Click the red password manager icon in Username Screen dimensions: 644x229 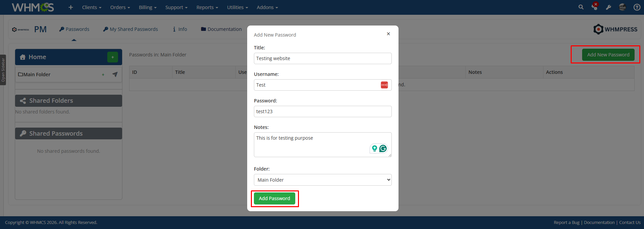click(x=384, y=85)
